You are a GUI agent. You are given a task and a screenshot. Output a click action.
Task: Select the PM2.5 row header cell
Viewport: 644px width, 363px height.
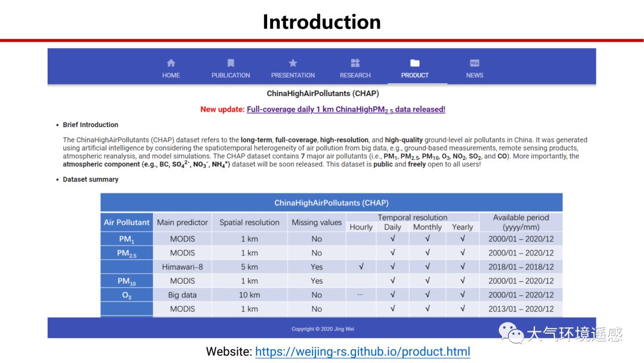[126, 253]
